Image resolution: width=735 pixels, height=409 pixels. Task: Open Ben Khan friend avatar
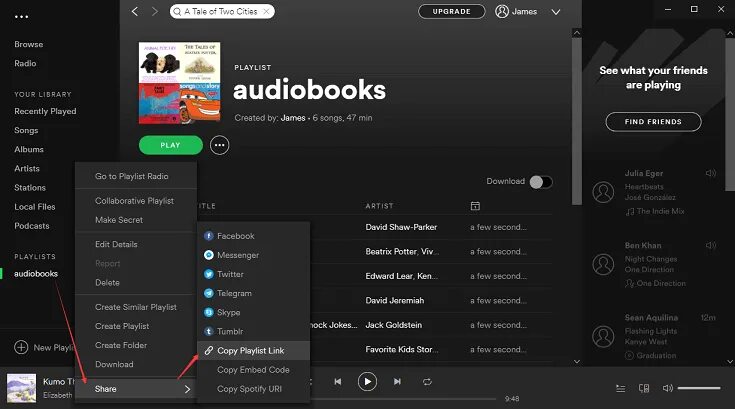click(603, 265)
